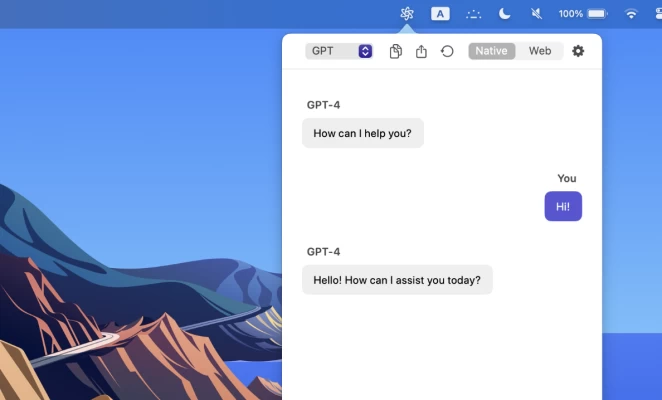This screenshot has height=400, width=662.
Task: Open settings via the gear icon
Action: pos(578,51)
